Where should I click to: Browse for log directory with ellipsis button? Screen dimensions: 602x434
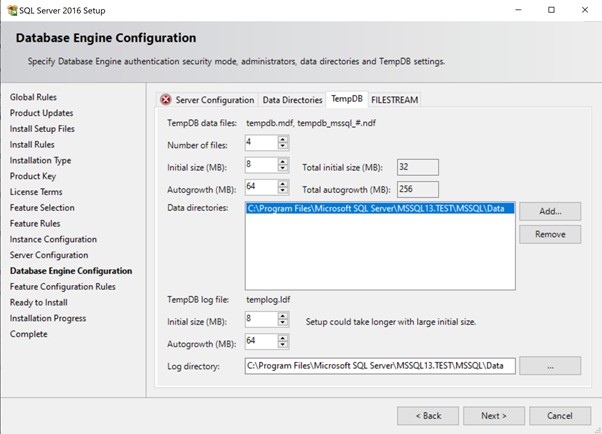coord(550,366)
